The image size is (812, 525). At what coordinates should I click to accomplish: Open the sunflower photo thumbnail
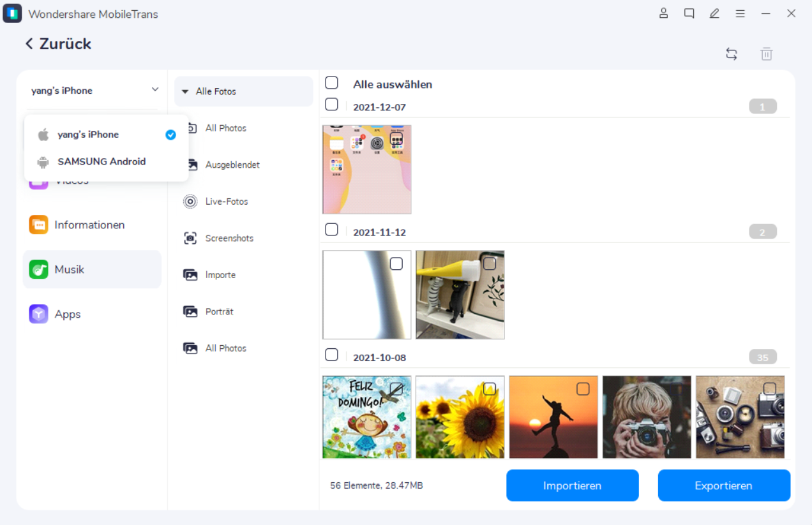click(460, 417)
